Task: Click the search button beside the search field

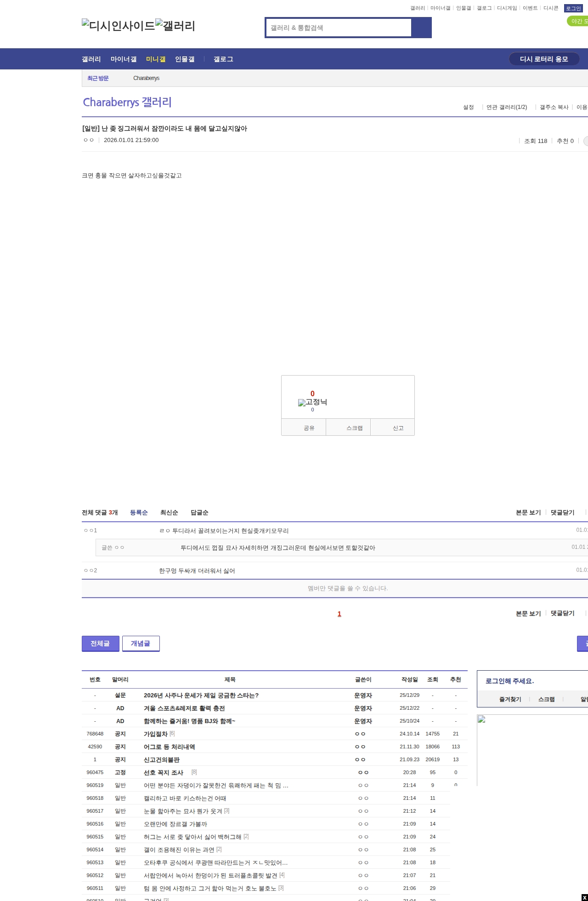Action: tap(421, 28)
